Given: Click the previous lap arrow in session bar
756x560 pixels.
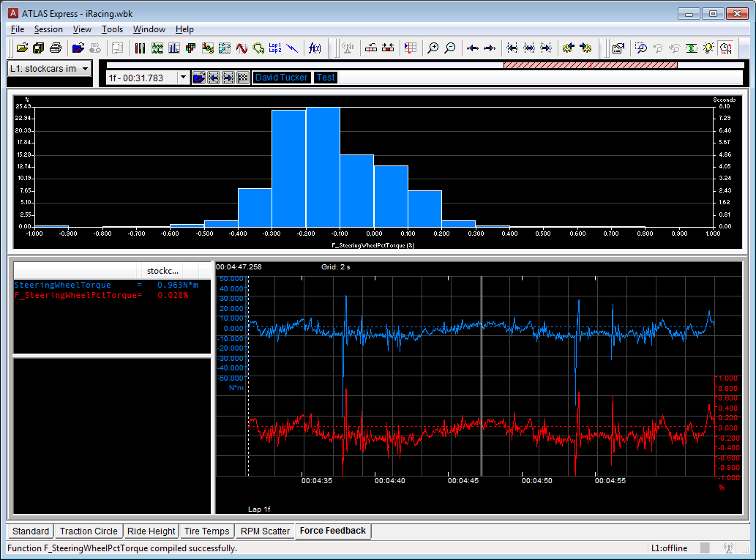Looking at the screenshot, I should [x=214, y=78].
